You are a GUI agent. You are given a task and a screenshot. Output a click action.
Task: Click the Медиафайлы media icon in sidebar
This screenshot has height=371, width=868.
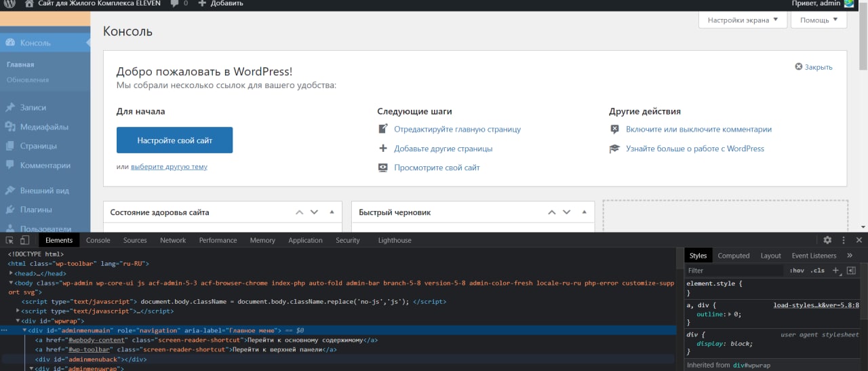tap(10, 126)
